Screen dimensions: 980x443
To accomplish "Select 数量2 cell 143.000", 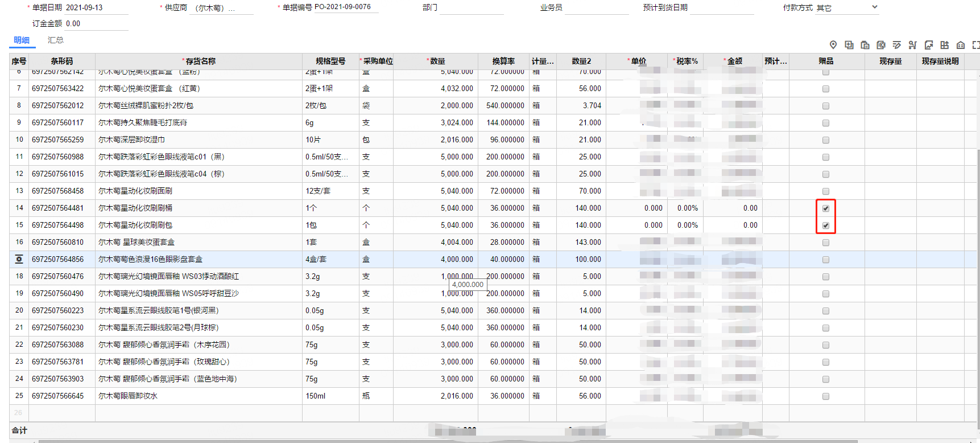I will (581, 242).
